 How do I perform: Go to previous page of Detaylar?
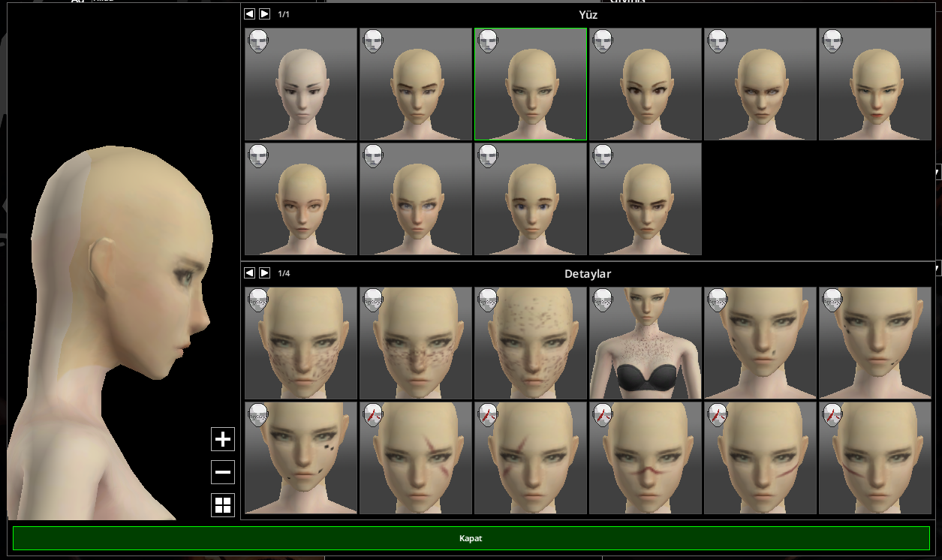point(250,273)
